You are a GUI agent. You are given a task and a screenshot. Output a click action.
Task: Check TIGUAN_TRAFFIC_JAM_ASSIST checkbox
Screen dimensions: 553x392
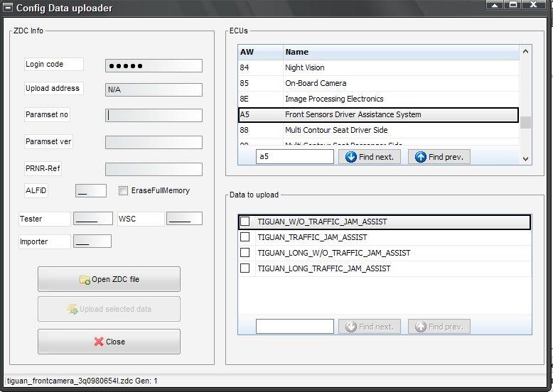tap(245, 237)
